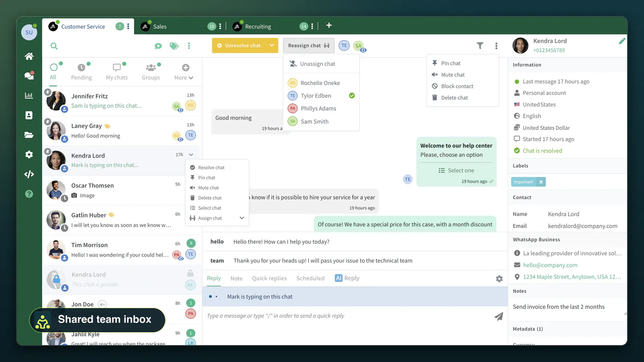644x362 pixels.
Task: Open the settings gear in sidebar
Action: click(x=29, y=154)
